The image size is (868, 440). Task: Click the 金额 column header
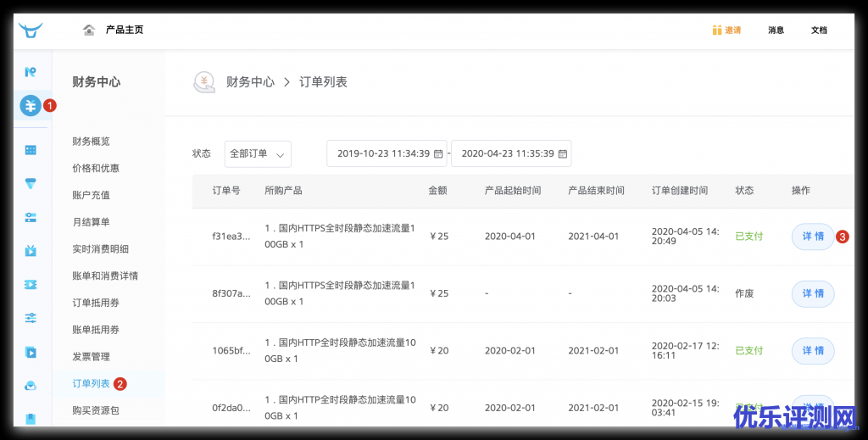(438, 191)
